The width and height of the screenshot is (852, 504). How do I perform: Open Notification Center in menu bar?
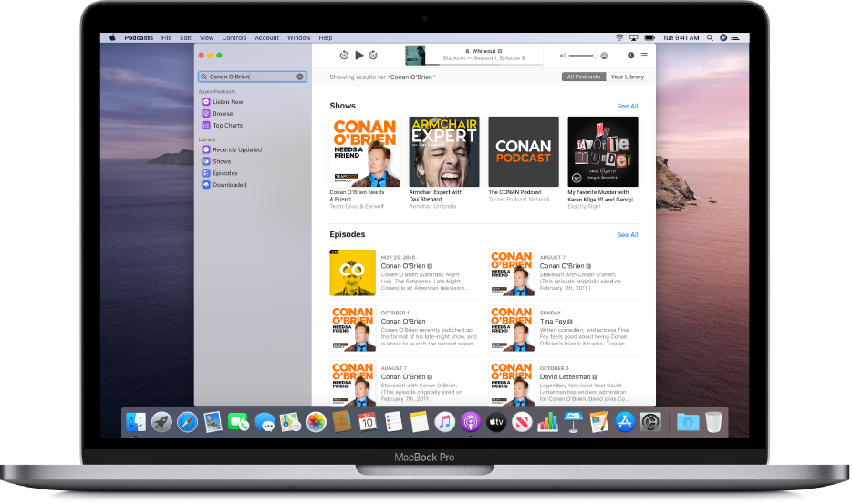pyautogui.click(x=735, y=38)
